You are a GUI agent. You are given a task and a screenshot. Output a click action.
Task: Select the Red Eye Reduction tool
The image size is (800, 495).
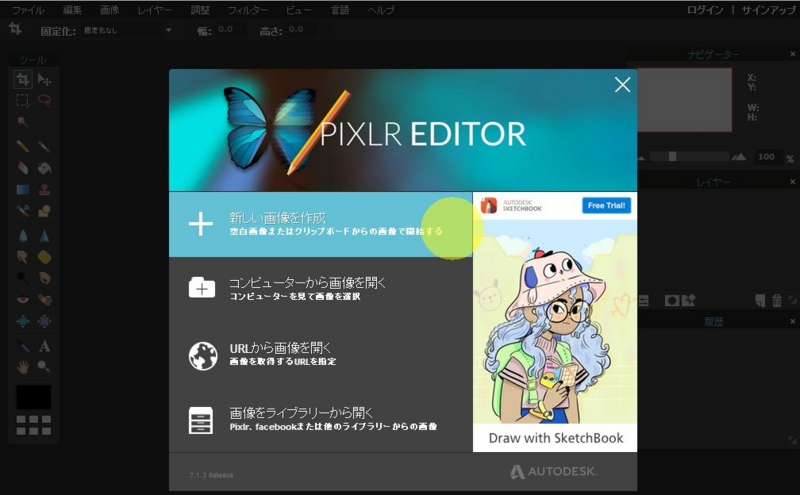pyautogui.click(x=22, y=300)
